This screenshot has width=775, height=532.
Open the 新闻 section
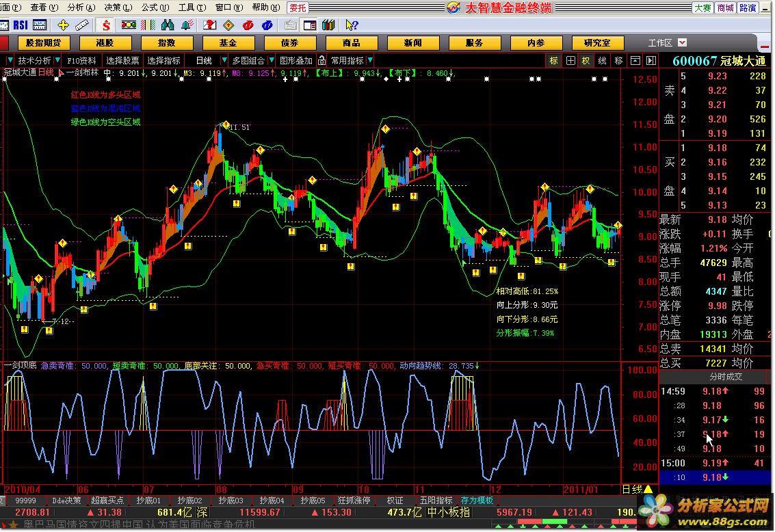click(x=412, y=43)
